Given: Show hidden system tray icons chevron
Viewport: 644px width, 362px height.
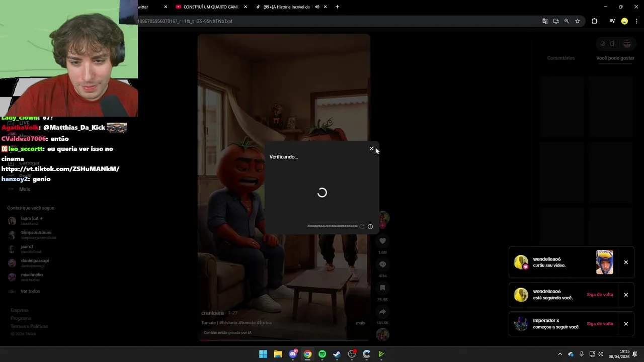Looking at the screenshot, I should (x=559, y=354).
